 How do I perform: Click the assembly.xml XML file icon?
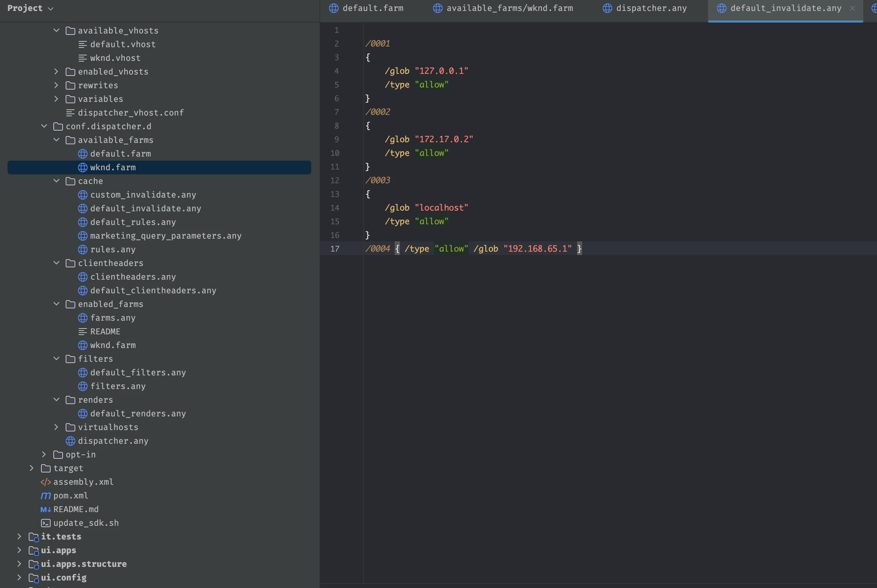45,482
